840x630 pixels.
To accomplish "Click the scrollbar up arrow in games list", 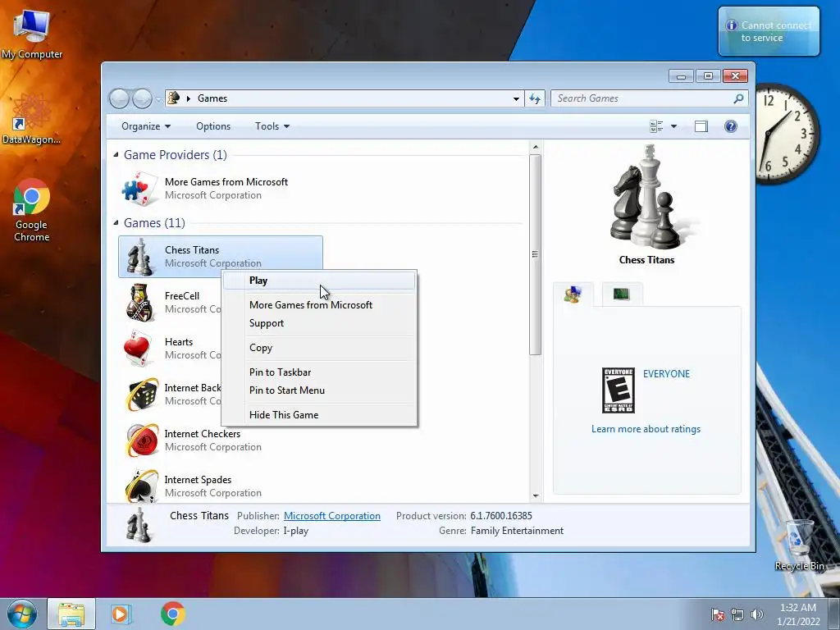I will pos(535,147).
